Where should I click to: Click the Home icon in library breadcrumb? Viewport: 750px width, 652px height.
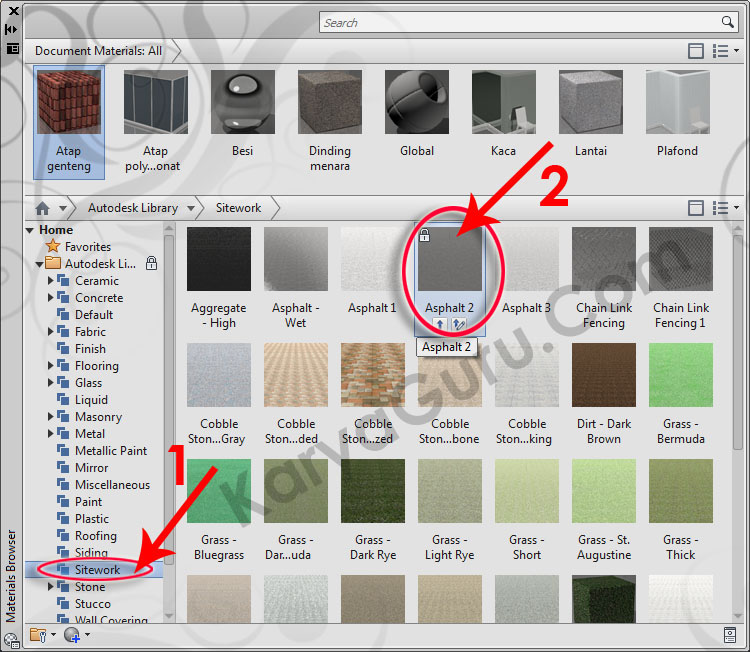tap(42, 208)
